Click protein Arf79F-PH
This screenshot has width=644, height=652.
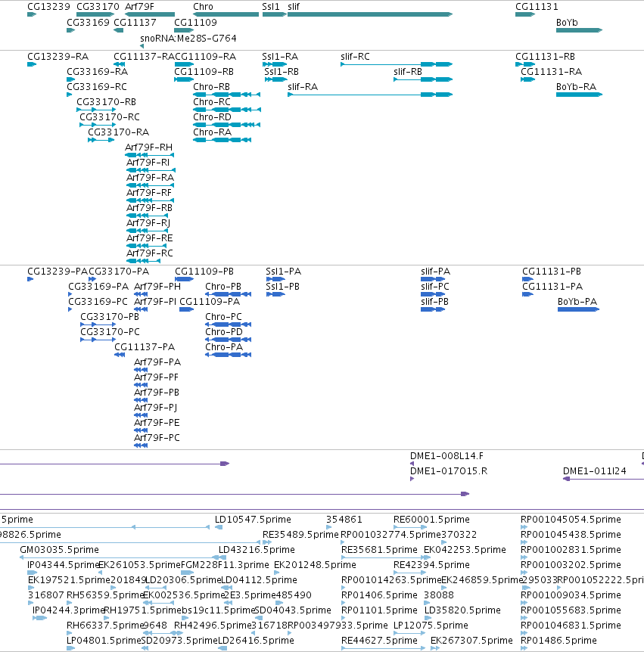click(141, 294)
